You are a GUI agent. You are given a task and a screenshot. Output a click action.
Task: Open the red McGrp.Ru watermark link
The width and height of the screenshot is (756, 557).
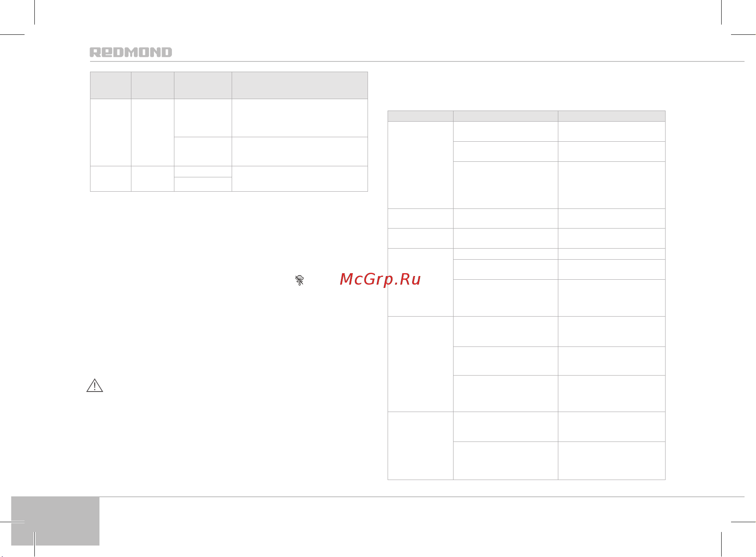tap(380, 279)
